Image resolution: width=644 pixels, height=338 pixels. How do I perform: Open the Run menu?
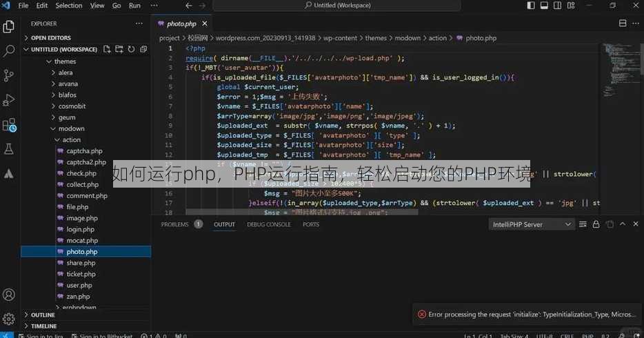coord(134,6)
